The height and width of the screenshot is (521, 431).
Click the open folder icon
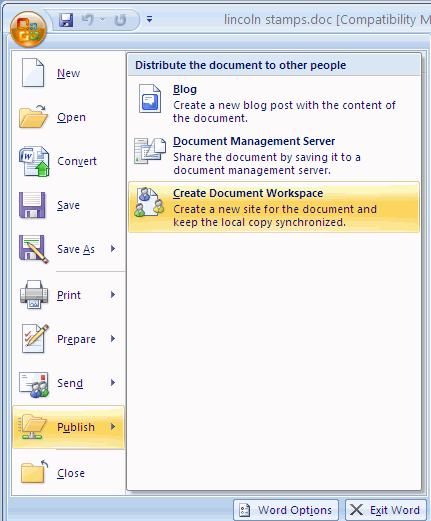33,117
